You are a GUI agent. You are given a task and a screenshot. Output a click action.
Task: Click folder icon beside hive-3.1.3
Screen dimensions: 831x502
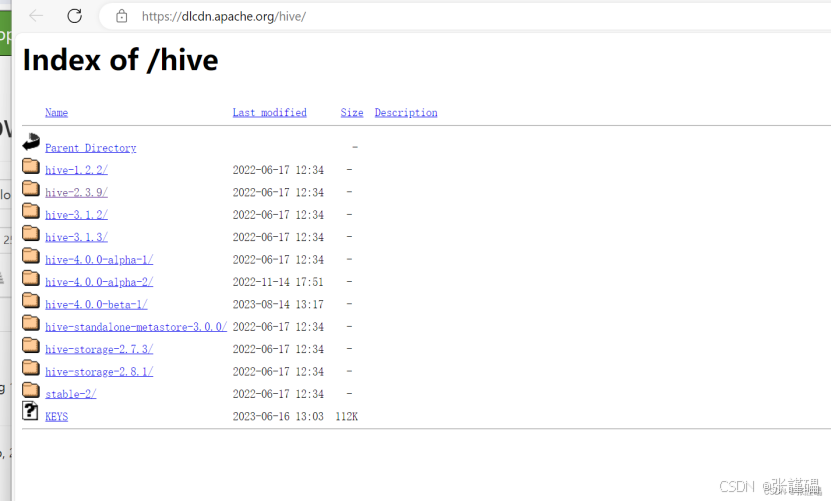coord(31,233)
